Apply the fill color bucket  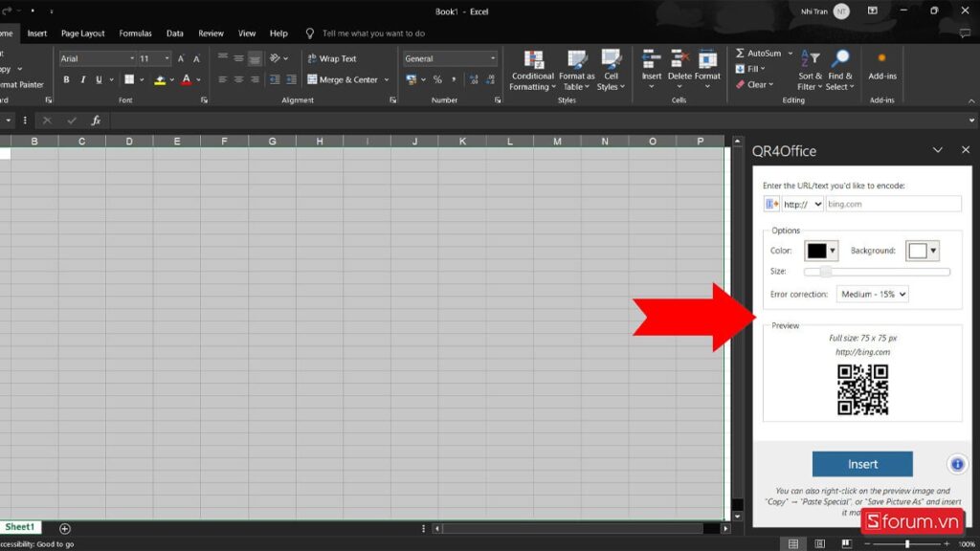pyautogui.click(x=160, y=80)
